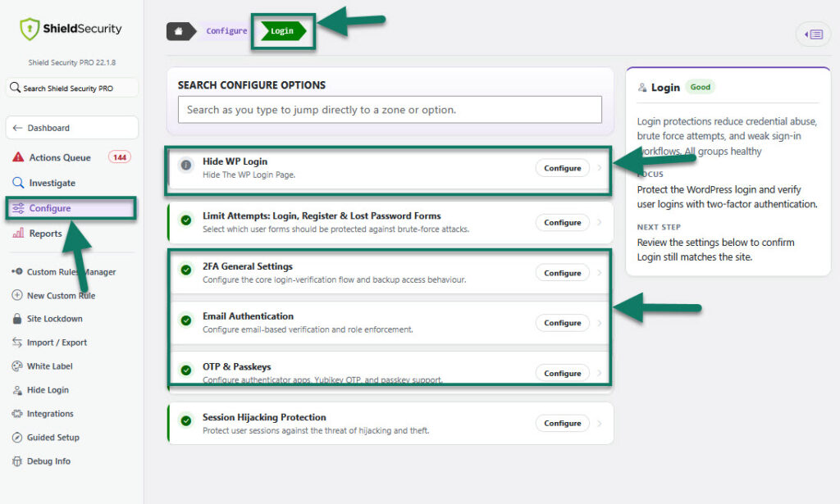Click the Debug Info bug icon

(x=17, y=461)
